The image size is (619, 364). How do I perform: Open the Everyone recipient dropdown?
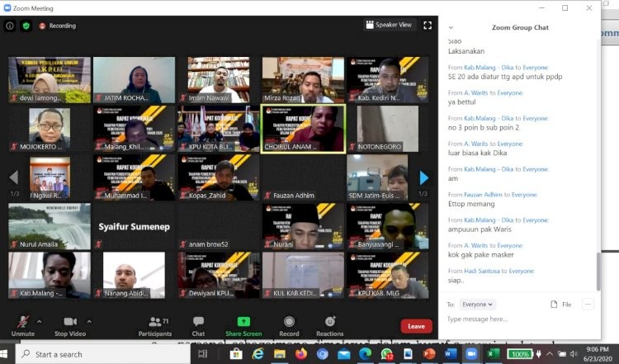[478, 305]
